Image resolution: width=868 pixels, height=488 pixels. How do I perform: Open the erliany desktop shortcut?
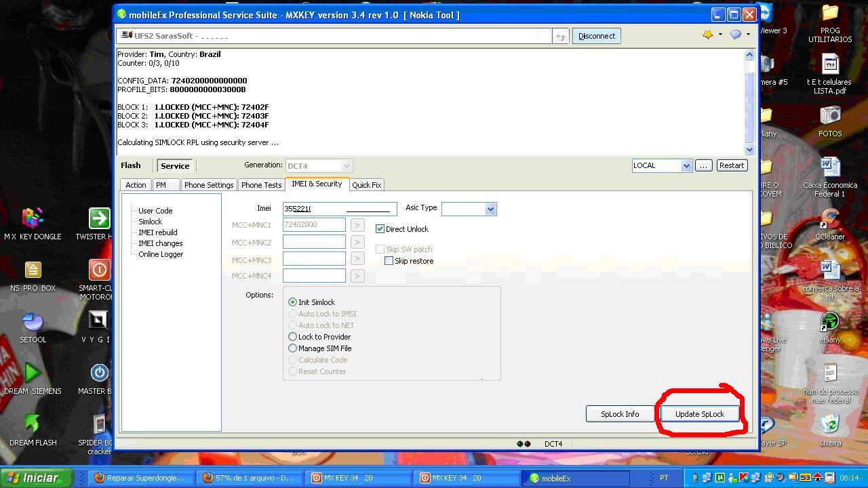(x=830, y=328)
